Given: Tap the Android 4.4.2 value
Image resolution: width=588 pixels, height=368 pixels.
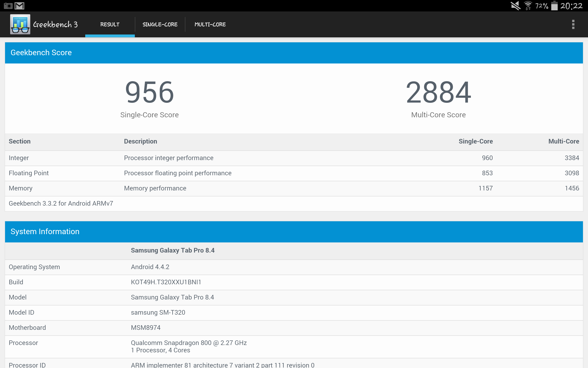Looking at the screenshot, I should [x=150, y=267].
